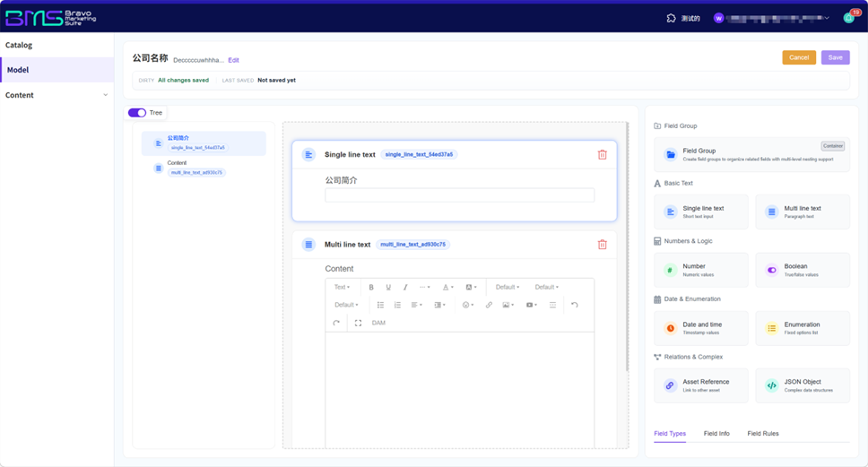
Task: Click the Bold formatting icon
Action: coord(371,287)
